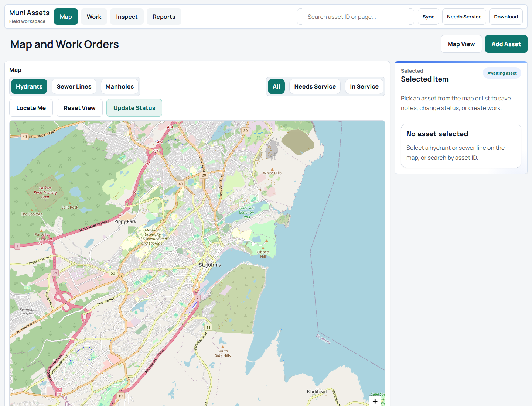Add a new asset

pos(506,44)
